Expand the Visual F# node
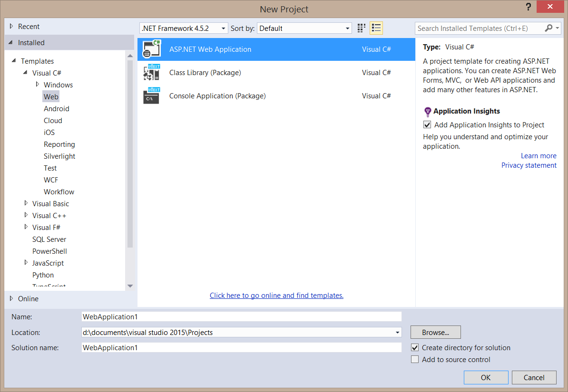 (x=26, y=227)
